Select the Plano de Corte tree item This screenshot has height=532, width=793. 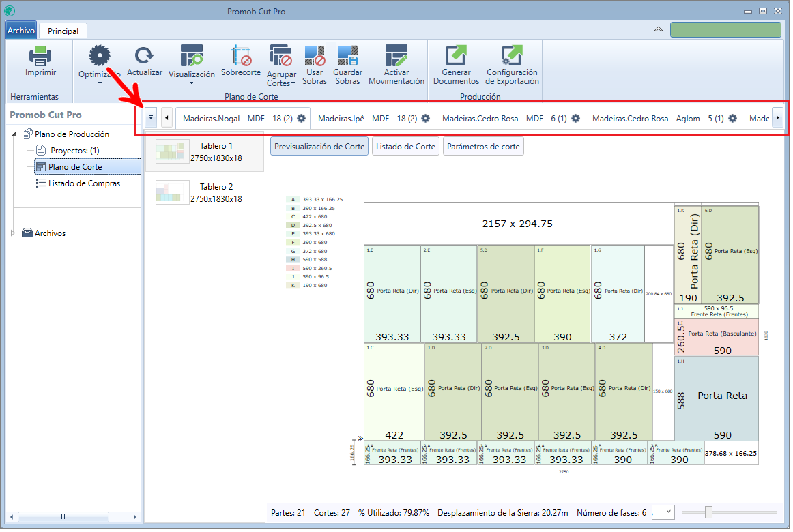(75, 166)
